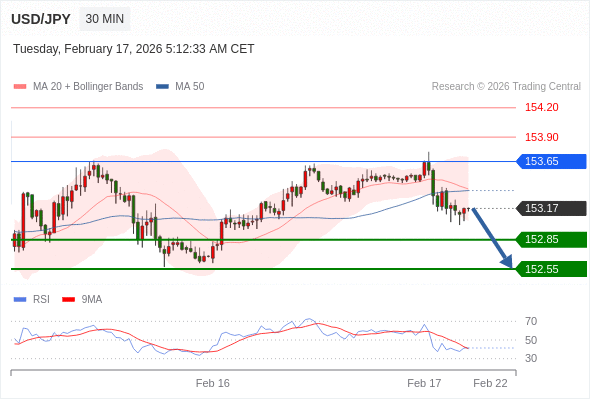Click the RSI 30 level label
590x400 pixels.
(531, 358)
